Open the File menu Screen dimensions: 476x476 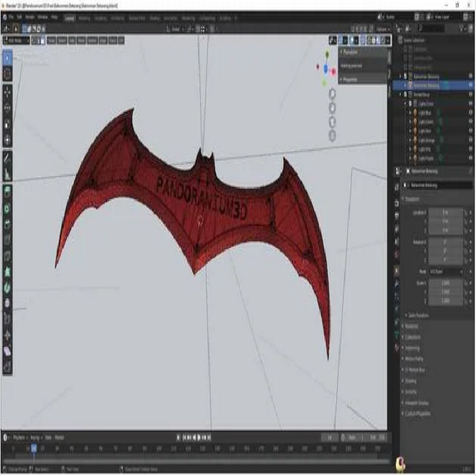pos(11,17)
